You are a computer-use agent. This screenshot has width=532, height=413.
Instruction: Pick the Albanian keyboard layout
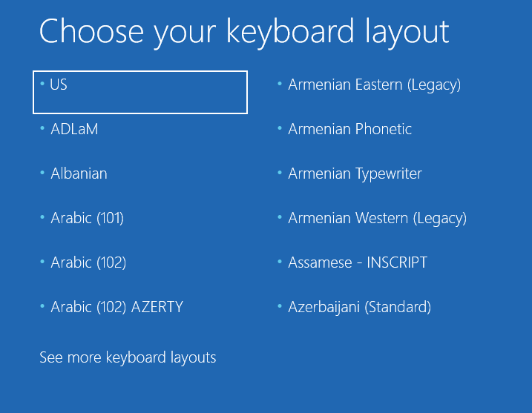coord(79,174)
